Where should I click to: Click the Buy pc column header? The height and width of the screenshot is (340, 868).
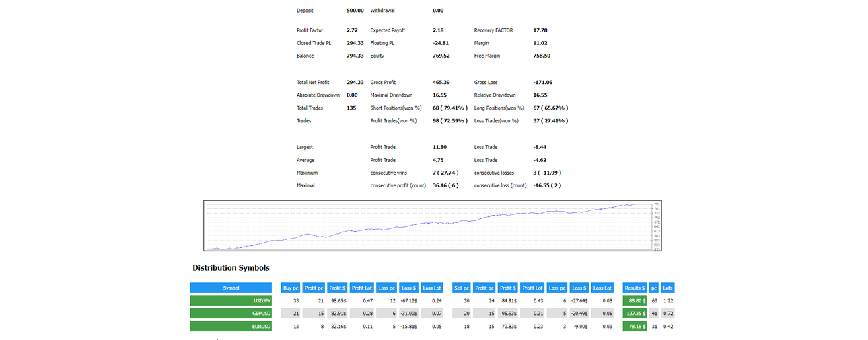point(291,288)
